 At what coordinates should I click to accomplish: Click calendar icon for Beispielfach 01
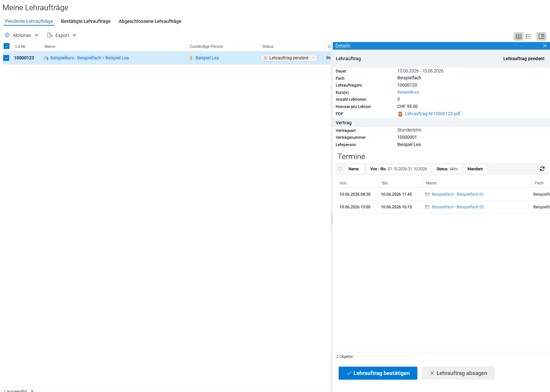427,195
